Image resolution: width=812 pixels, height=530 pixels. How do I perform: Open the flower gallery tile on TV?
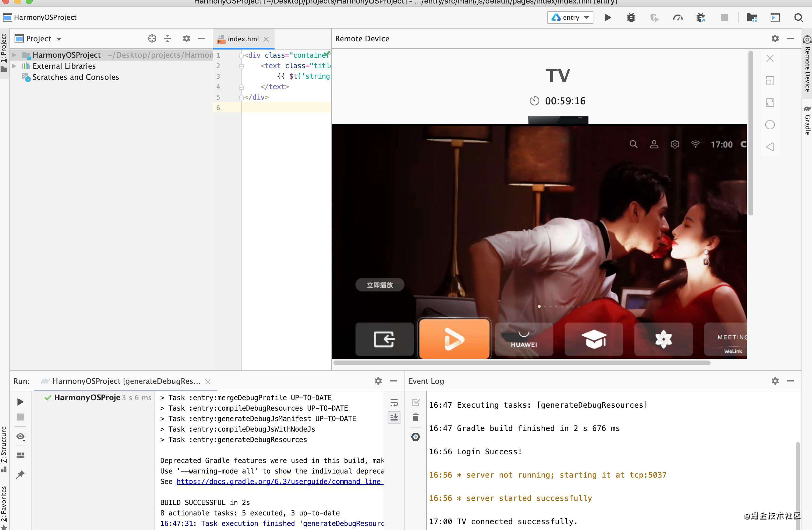tap(663, 340)
